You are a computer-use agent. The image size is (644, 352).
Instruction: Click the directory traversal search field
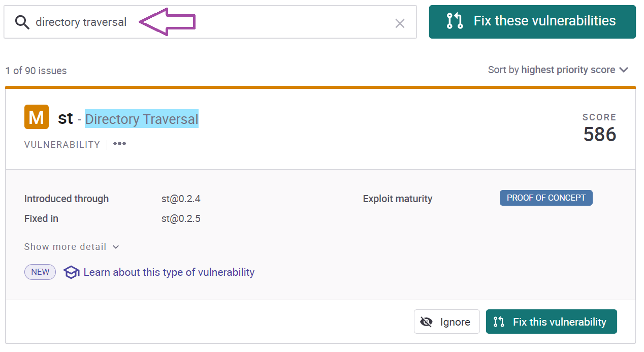(210, 22)
